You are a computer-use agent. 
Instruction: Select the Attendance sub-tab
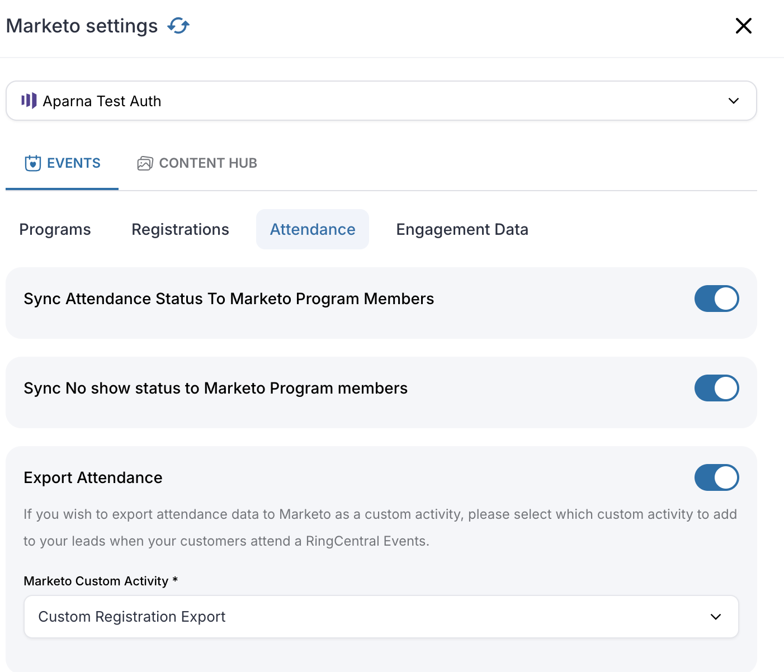pos(313,229)
